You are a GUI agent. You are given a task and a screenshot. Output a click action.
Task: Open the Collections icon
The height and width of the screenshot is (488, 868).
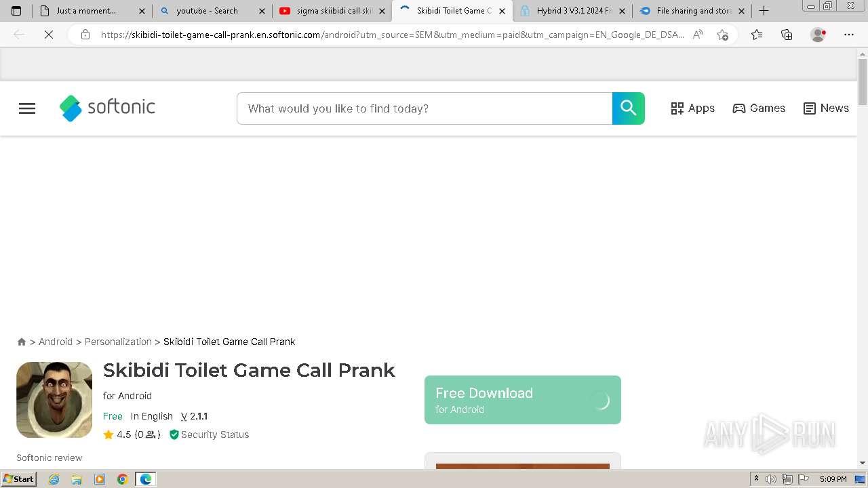click(x=787, y=35)
